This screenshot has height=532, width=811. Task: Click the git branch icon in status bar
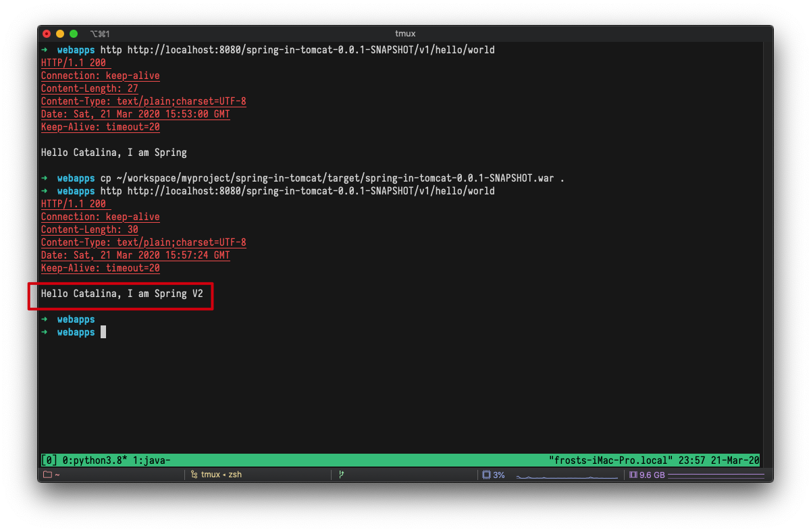[342, 475]
